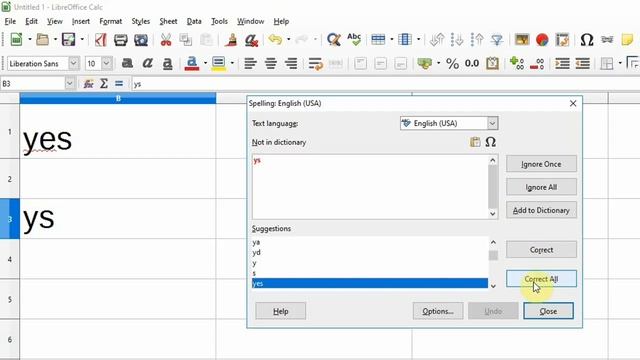The image size is (640, 360).
Task: Expand the undo history dropdown arrow
Action: point(289,40)
